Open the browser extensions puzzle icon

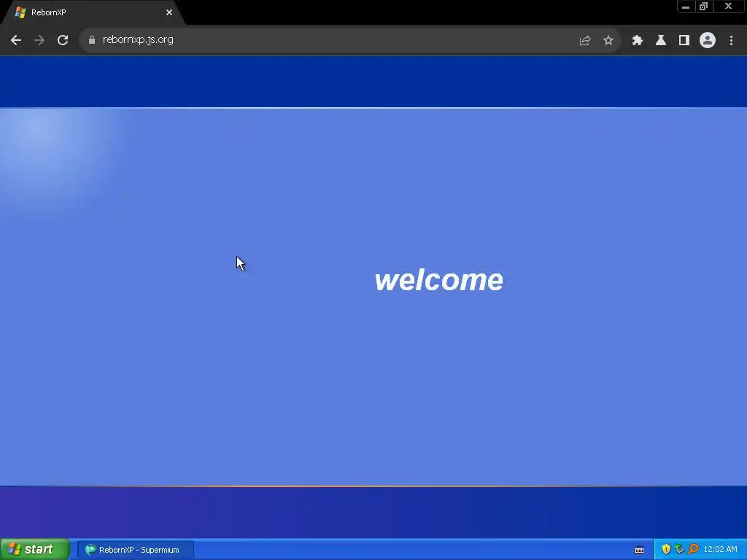click(637, 41)
